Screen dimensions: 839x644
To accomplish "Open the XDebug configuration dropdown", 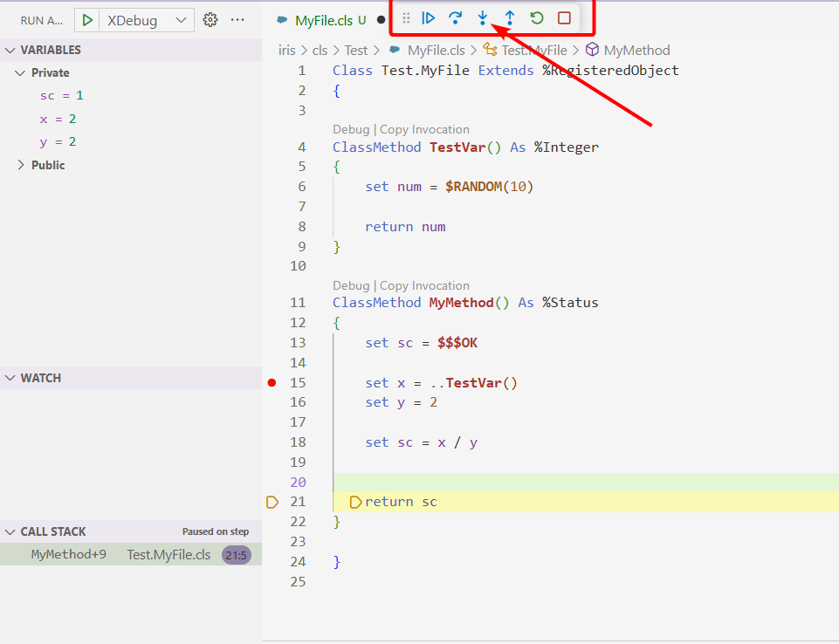I will pos(145,19).
